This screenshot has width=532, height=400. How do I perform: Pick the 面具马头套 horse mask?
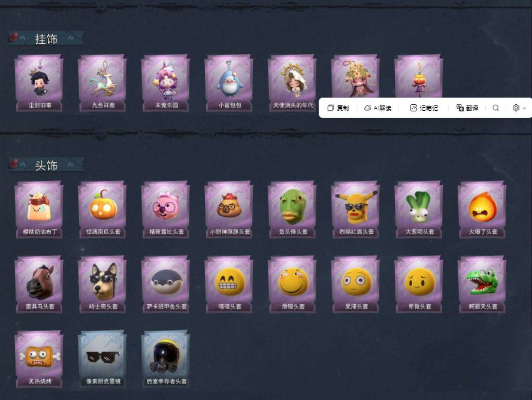[x=39, y=284]
